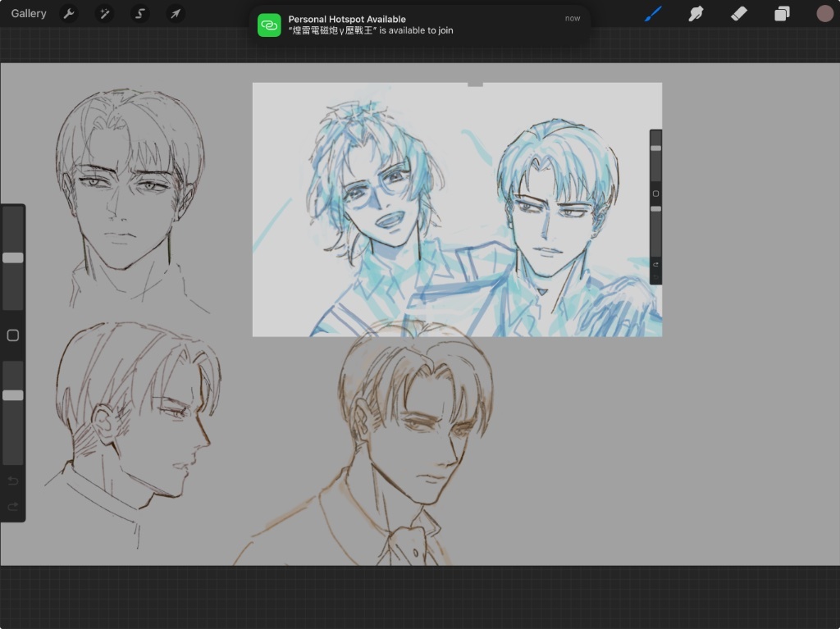
Task: Activate the Transform arrow tool
Action: (176, 13)
